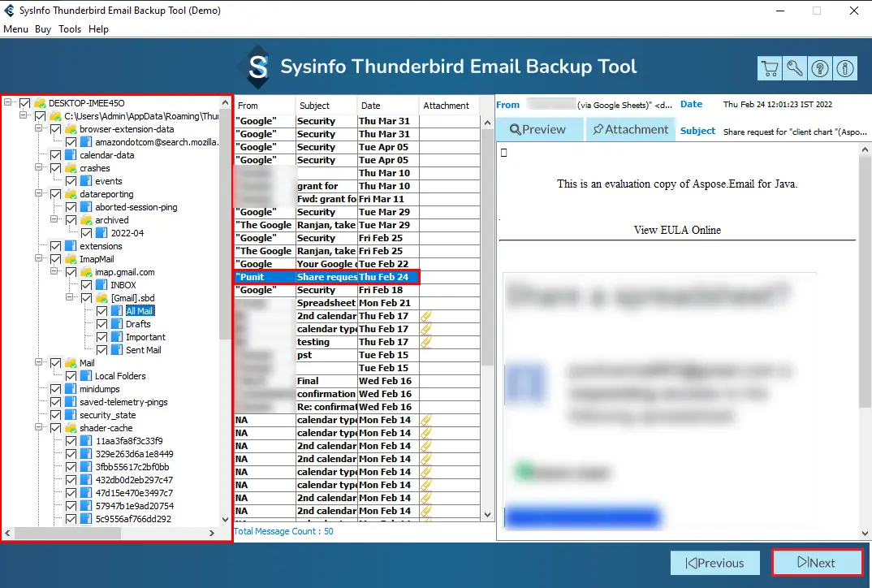Toggle the Sent Mail checkbox
This screenshot has width=872, height=588.
pos(102,350)
